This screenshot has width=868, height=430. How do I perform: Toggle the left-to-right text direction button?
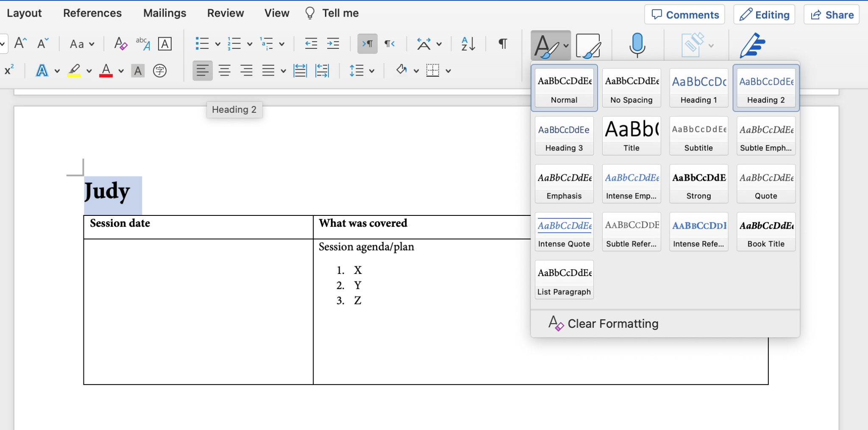[367, 44]
